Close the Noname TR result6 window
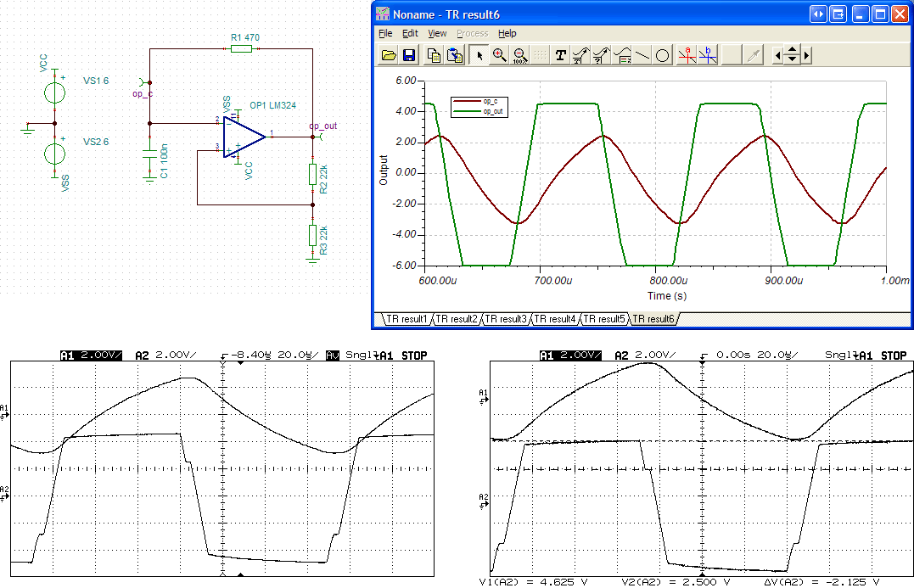Image resolution: width=914 pixels, height=588 pixels. click(x=900, y=14)
